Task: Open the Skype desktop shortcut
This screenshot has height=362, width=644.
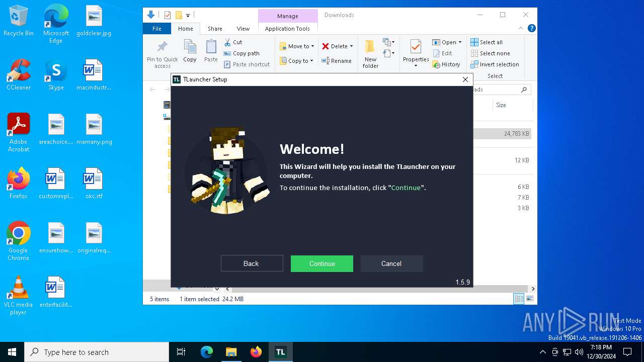Action: (x=56, y=75)
